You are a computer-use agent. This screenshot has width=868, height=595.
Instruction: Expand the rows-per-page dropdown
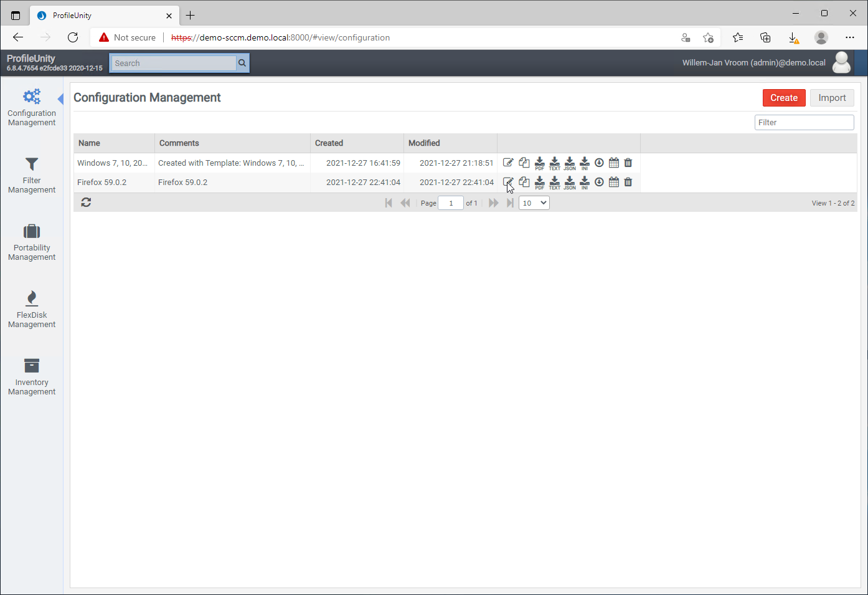pyautogui.click(x=534, y=202)
